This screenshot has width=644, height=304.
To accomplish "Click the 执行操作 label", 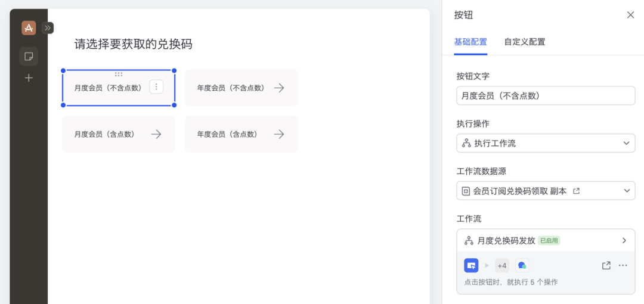I will pyautogui.click(x=473, y=123).
